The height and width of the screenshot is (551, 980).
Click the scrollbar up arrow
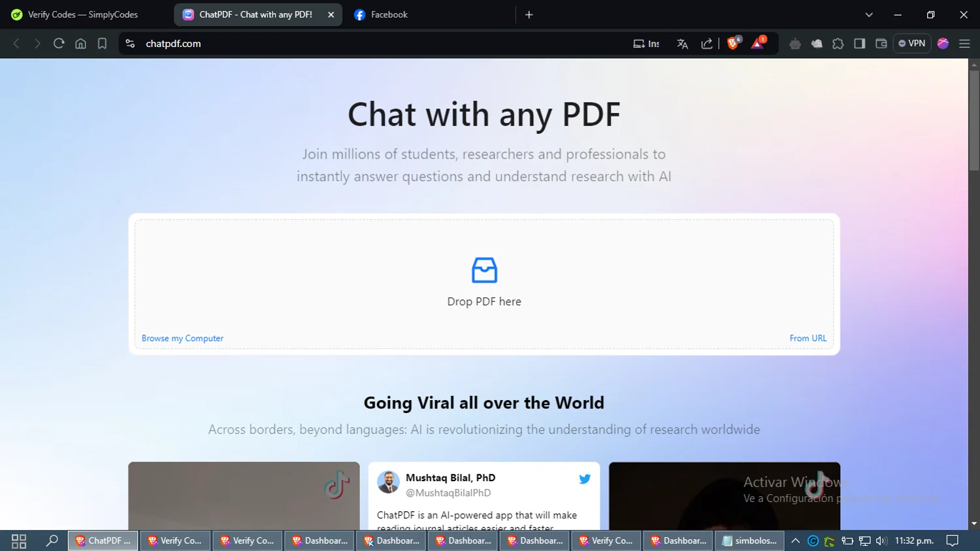pyautogui.click(x=974, y=65)
